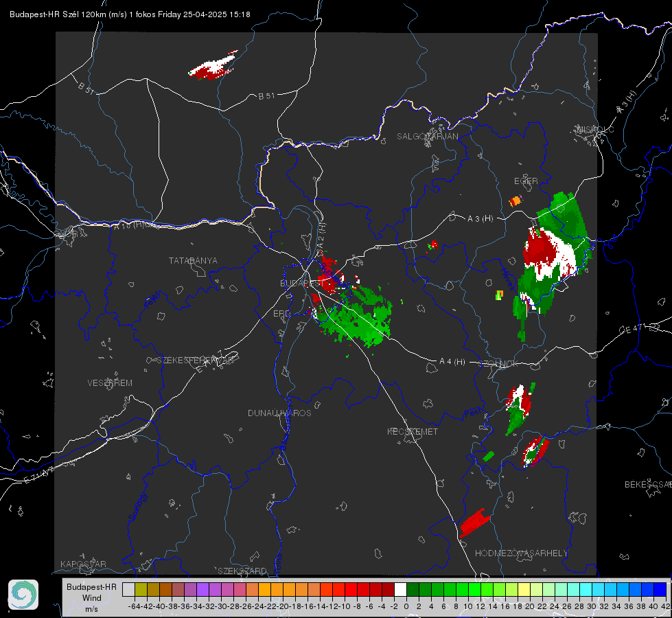
Task: Click the white-red echo beside upper 'B 51' label
Action: pyautogui.click(x=213, y=66)
